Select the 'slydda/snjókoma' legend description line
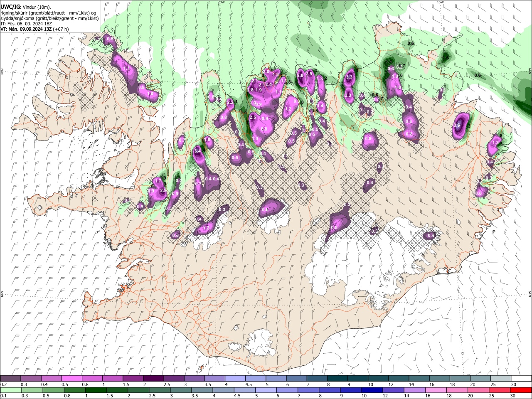Screen dimensions: 532x399 49,18
